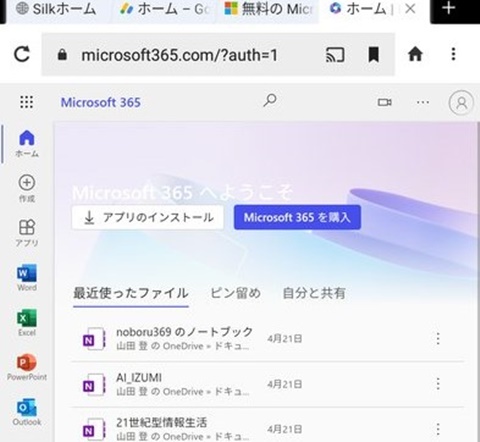Click the video camera meeting icon

point(384,102)
